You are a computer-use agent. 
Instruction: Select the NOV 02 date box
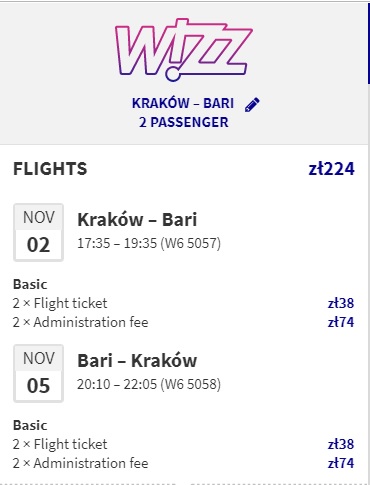pos(38,232)
